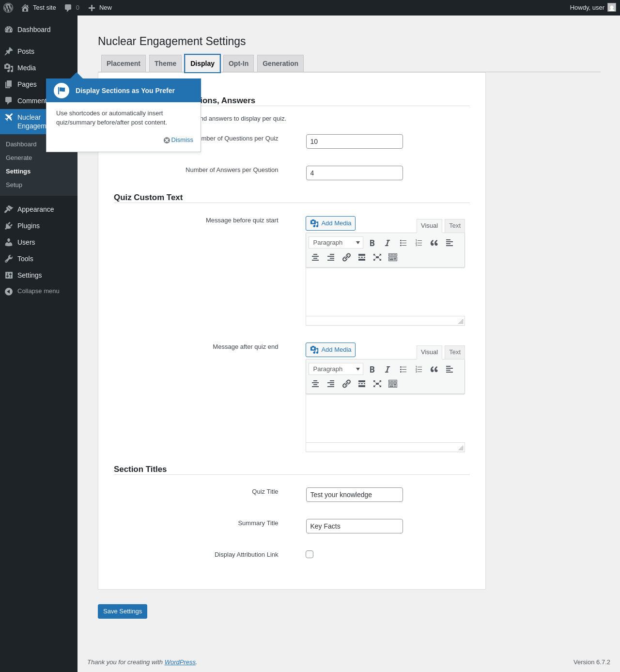Click New in the admin bar

[x=100, y=8]
